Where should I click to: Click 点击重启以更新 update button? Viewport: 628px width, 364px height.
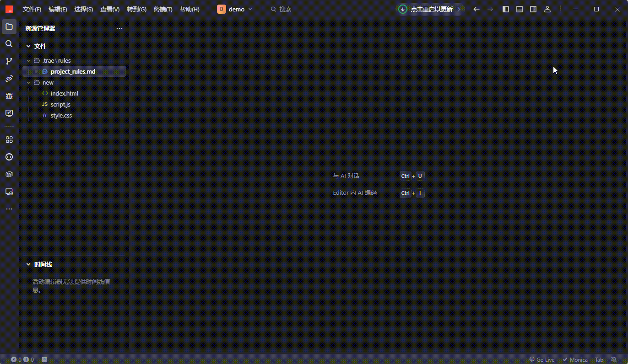click(x=430, y=9)
